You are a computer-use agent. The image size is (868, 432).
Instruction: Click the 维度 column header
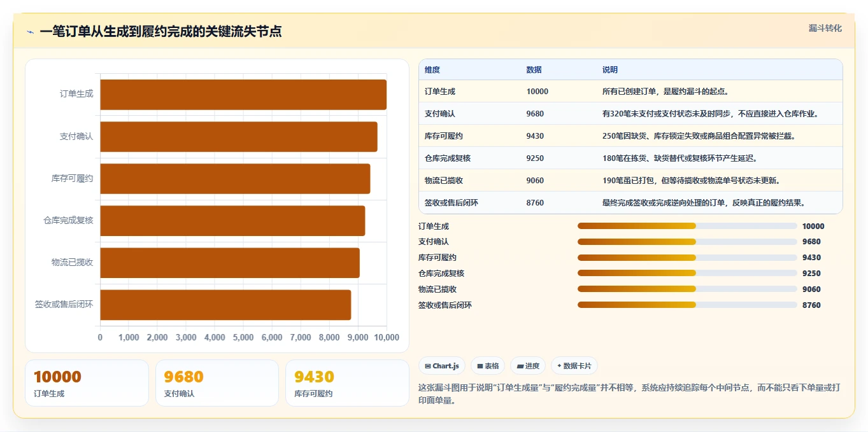[432, 69]
